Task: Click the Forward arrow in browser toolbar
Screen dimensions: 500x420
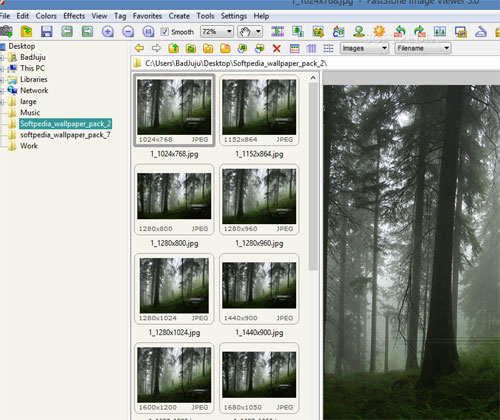Action: tap(156, 48)
